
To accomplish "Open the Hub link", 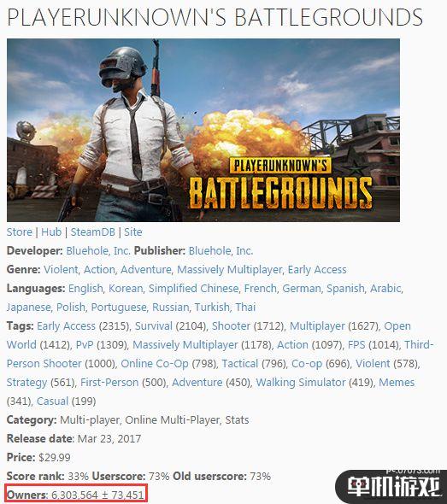I will [x=51, y=232].
